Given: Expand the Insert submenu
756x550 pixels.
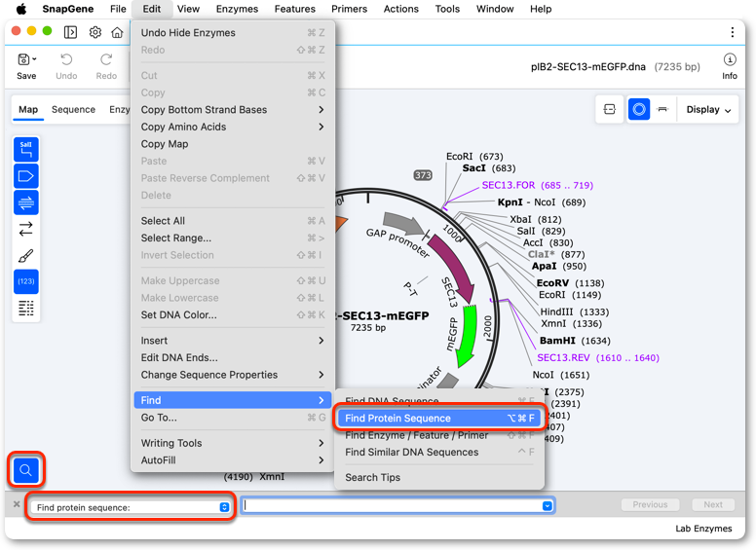Looking at the screenshot, I should click(233, 341).
